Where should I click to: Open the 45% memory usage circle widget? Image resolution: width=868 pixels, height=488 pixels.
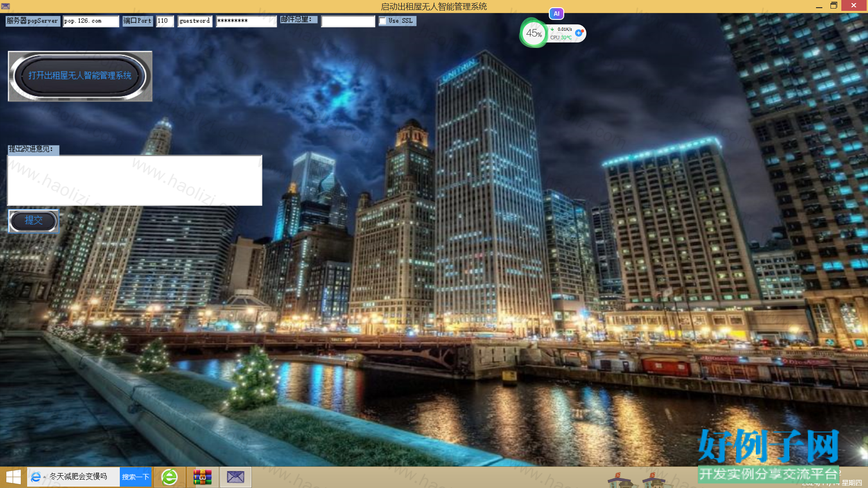(x=534, y=33)
